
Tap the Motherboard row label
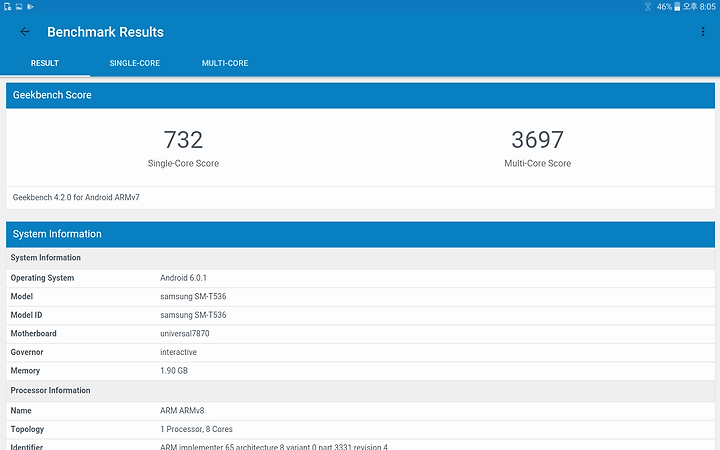click(33, 333)
